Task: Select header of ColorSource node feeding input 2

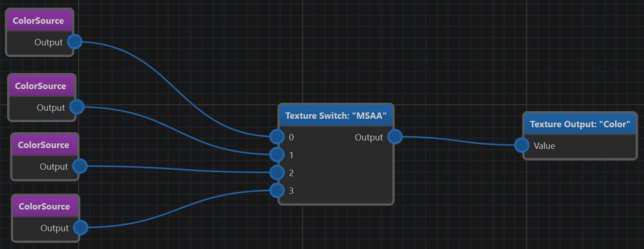Action: (x=45, y=145)
